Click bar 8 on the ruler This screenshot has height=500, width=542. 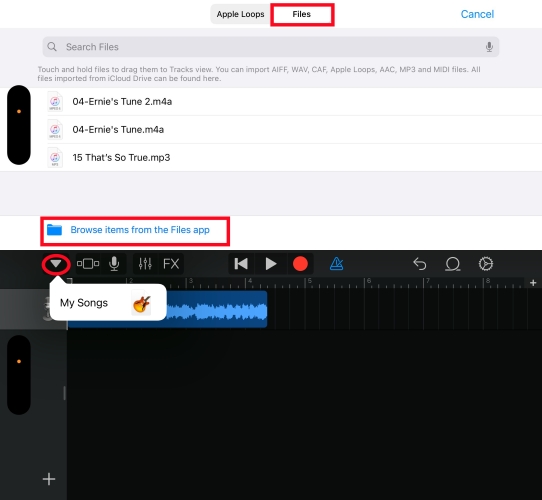coord(487,282)
